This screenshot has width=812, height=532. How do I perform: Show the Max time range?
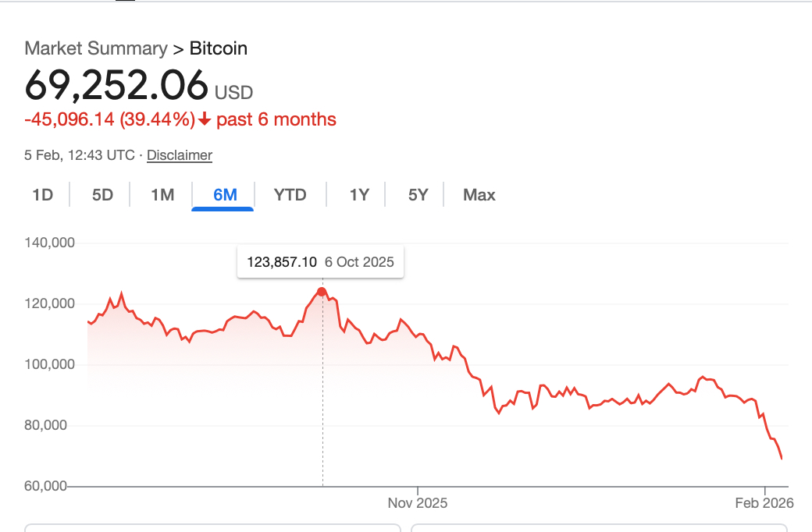click(x=479, y=195)
